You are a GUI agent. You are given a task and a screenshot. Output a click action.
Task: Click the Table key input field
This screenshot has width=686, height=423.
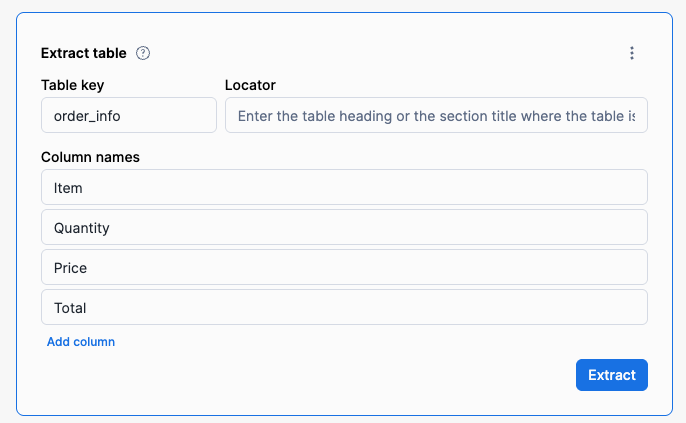128,115
